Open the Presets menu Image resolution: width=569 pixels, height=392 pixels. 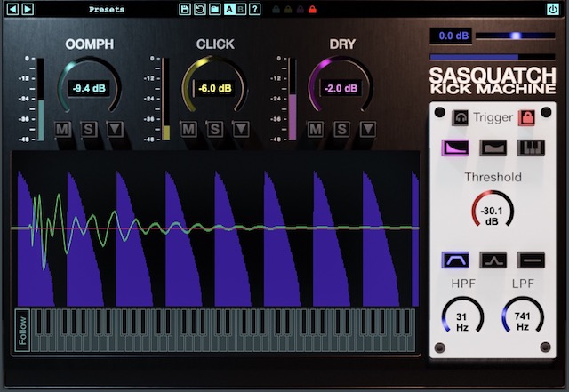pos(107,10)
